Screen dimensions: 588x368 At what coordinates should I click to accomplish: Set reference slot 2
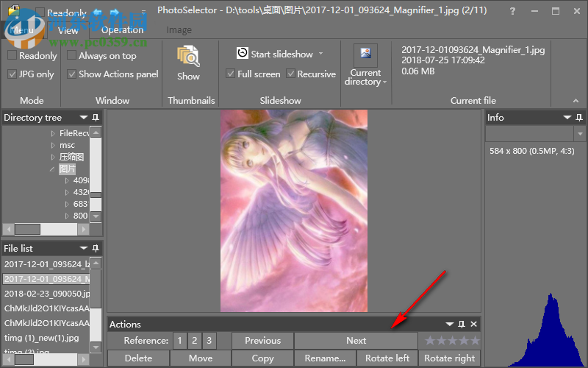[x=194, y=341]
